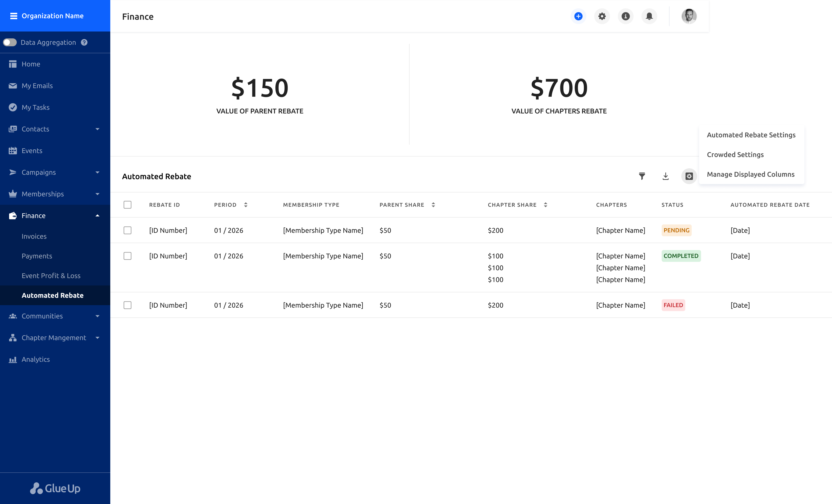Click the Chapters column header
This screenshot has height=504, width=832.
tap(611, 205)
